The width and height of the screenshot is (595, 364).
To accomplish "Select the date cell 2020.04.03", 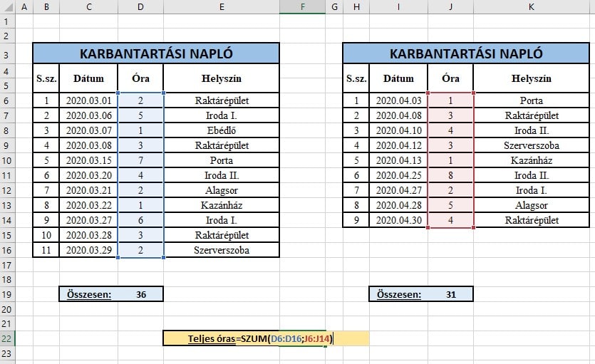I will click(x=399, y=100).
